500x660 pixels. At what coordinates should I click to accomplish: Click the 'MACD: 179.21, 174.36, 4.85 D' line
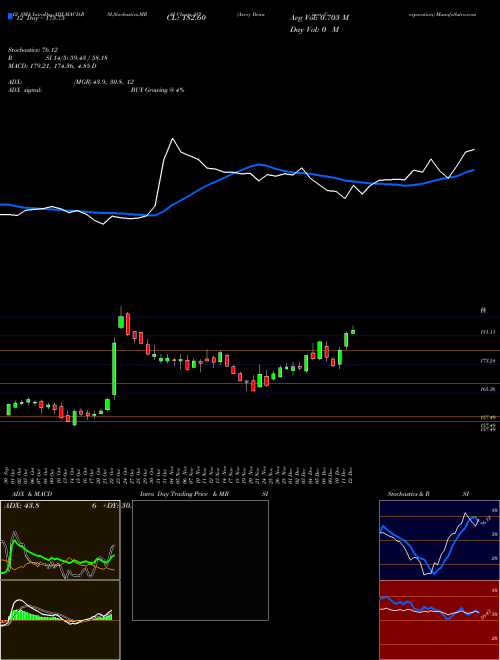coord(52,66)
